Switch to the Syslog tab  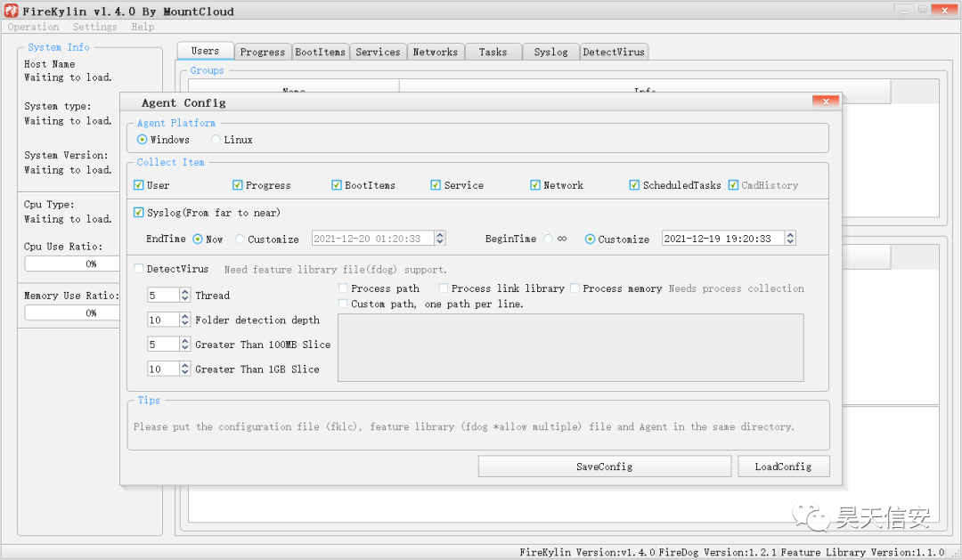tap(551, 53)
